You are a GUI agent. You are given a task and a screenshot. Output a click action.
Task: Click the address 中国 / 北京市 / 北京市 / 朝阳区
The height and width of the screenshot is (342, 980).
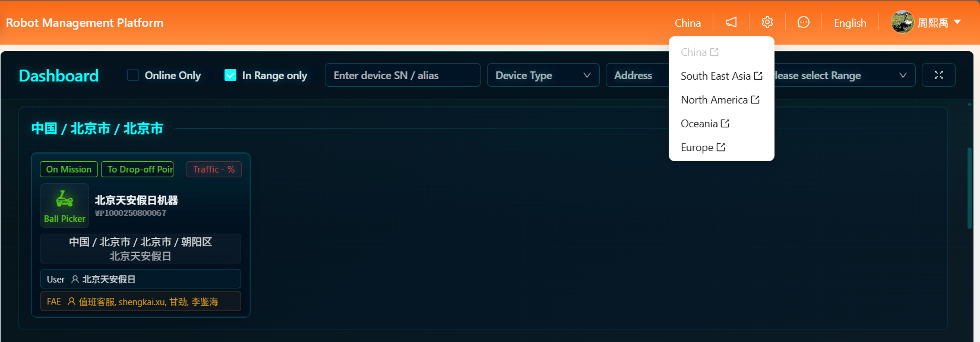pyautogui.click(x=141, y=241)
